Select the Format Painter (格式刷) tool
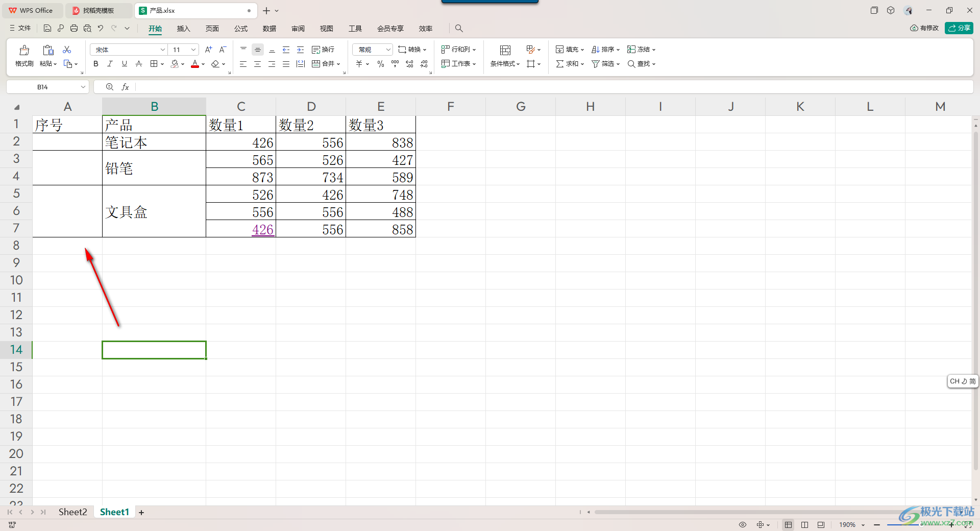This screenshot has height=531, width=980. click(24, 56)
